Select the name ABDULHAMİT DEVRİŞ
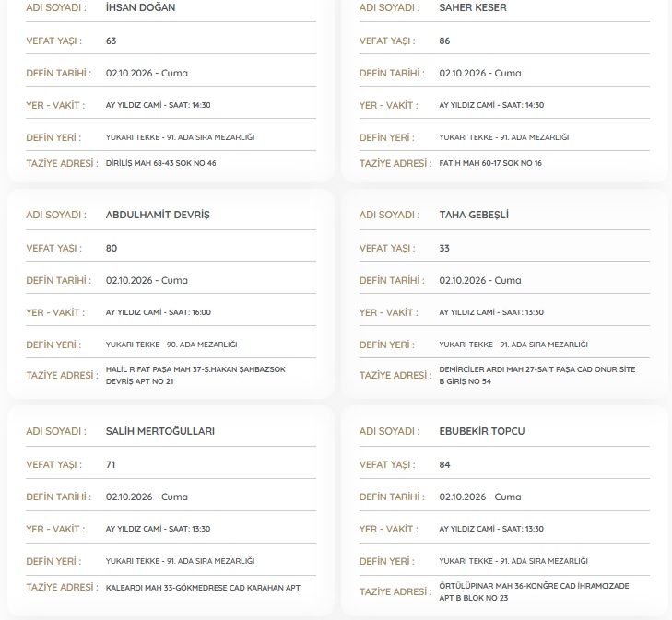 [158, 215]
